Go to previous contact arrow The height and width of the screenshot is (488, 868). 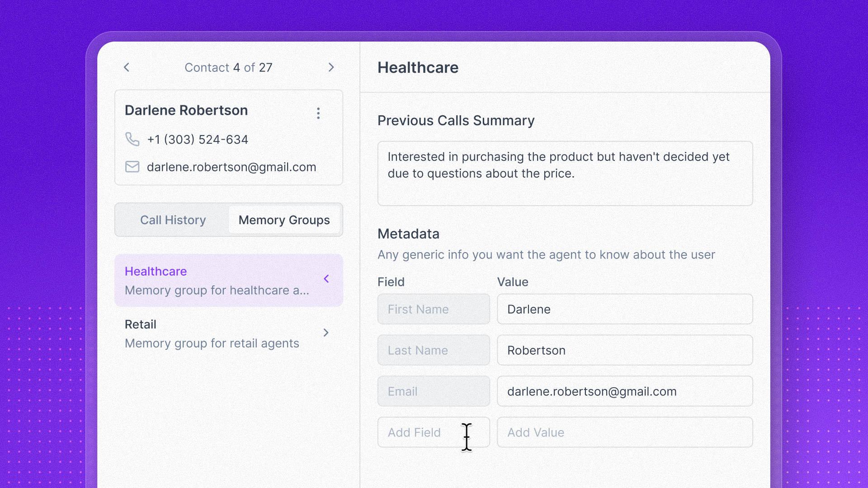127,67
